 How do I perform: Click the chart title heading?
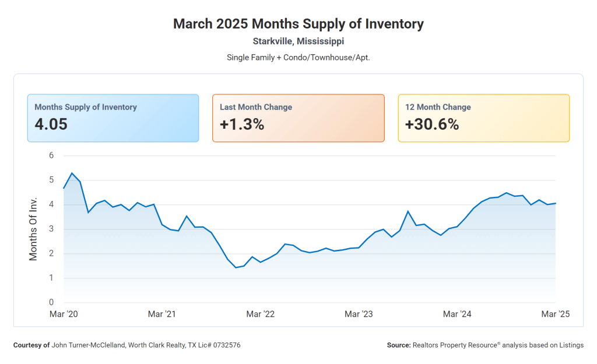pos(298,24)
